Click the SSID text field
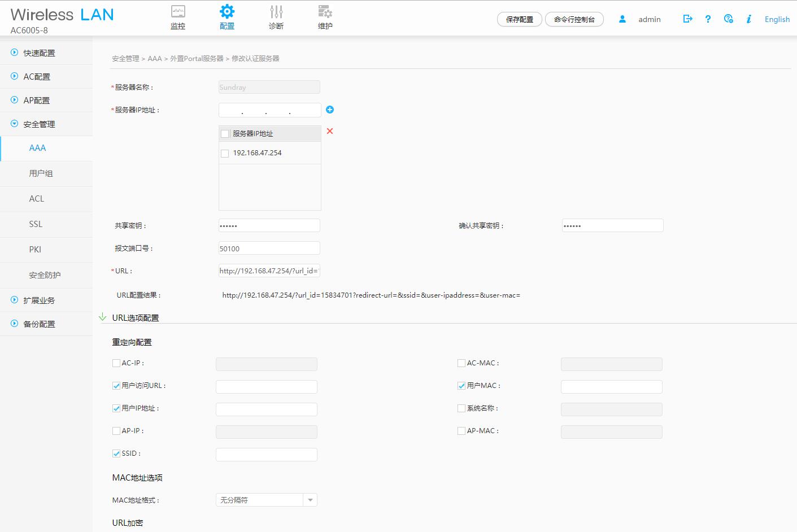This screenshot has width=797, height=532. (x=267, y=455)
